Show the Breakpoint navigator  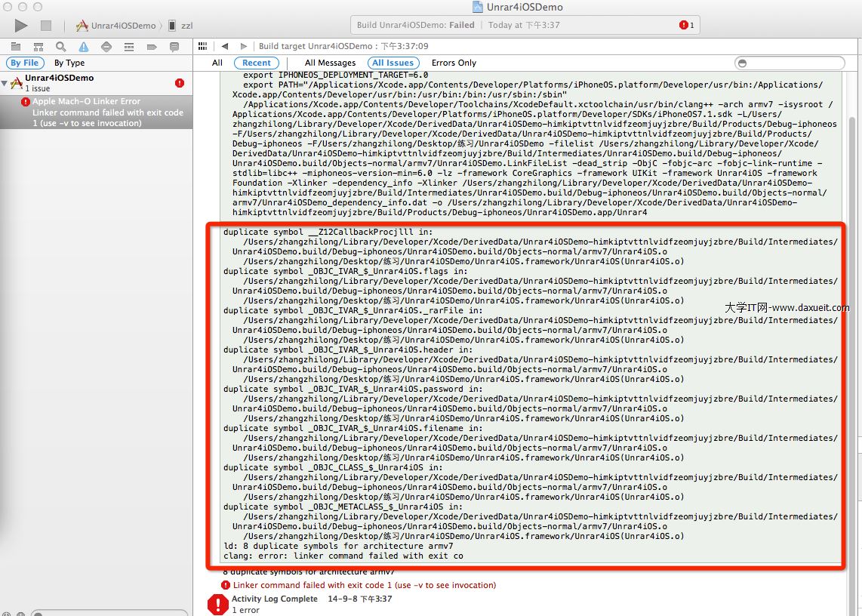(x=152, y=47)
